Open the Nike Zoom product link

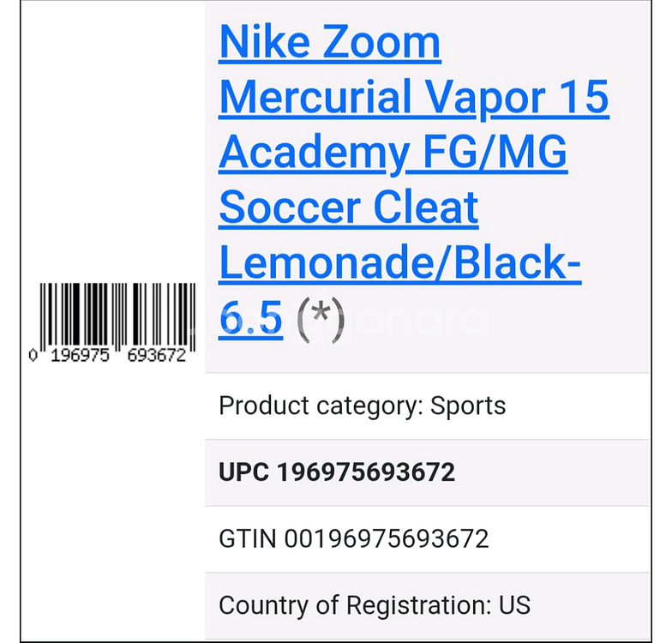330,43
